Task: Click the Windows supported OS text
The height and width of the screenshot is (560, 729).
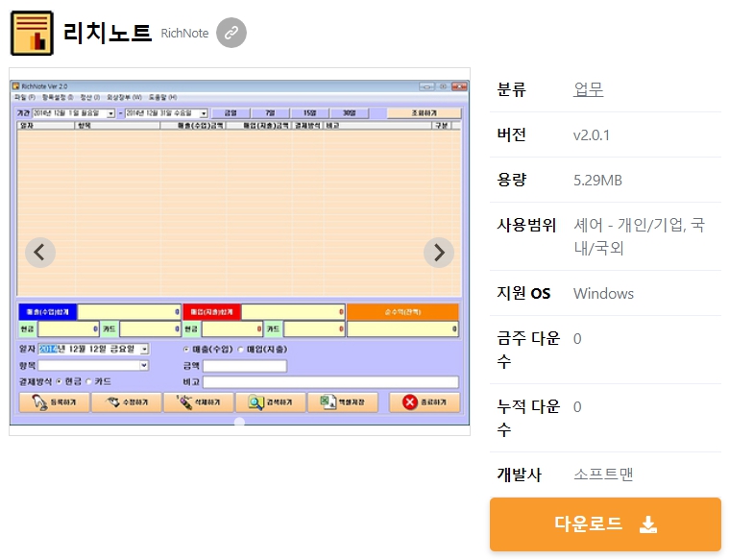Action: pos(603,294)
